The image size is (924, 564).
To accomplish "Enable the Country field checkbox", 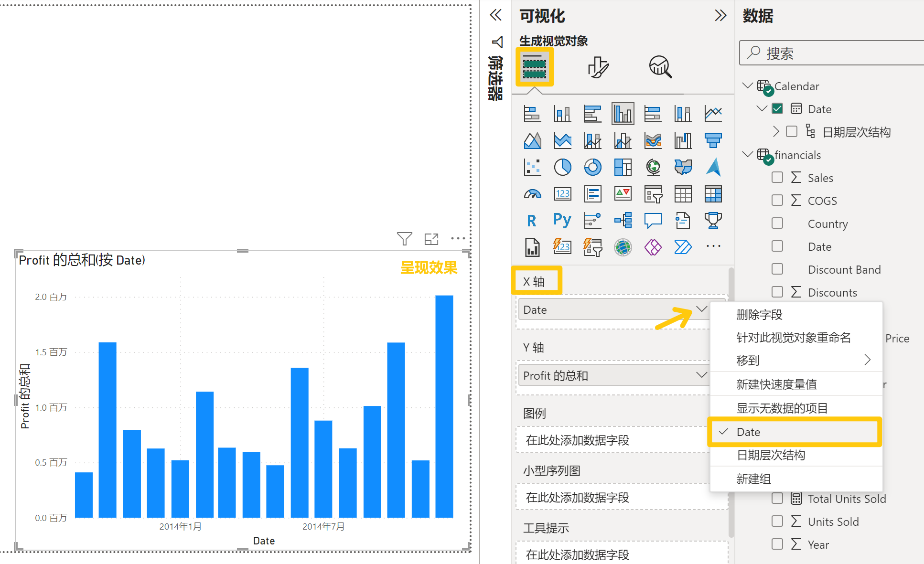I will click(x=777, y=223).
